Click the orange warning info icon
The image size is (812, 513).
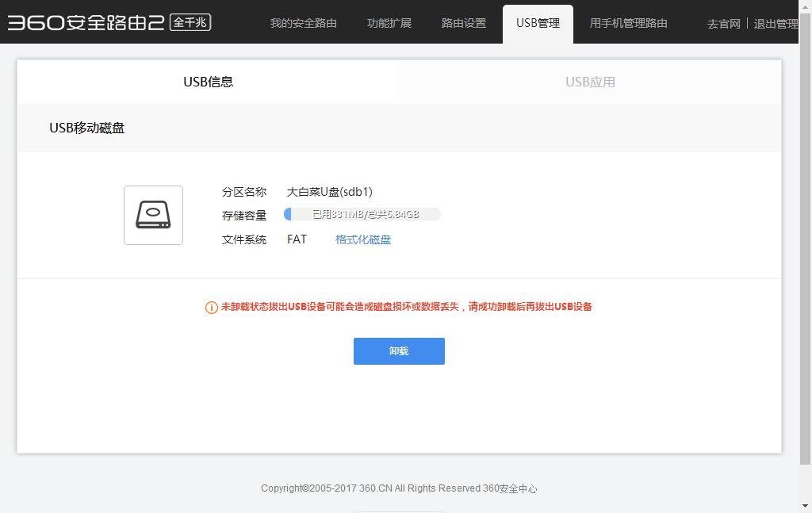(x=212, y=308)
